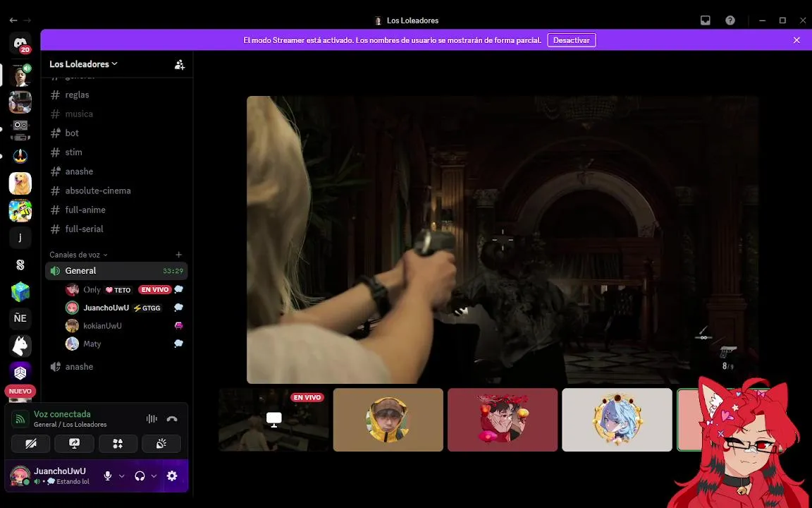Select the golden retriever dog server icon

(20, 183)
